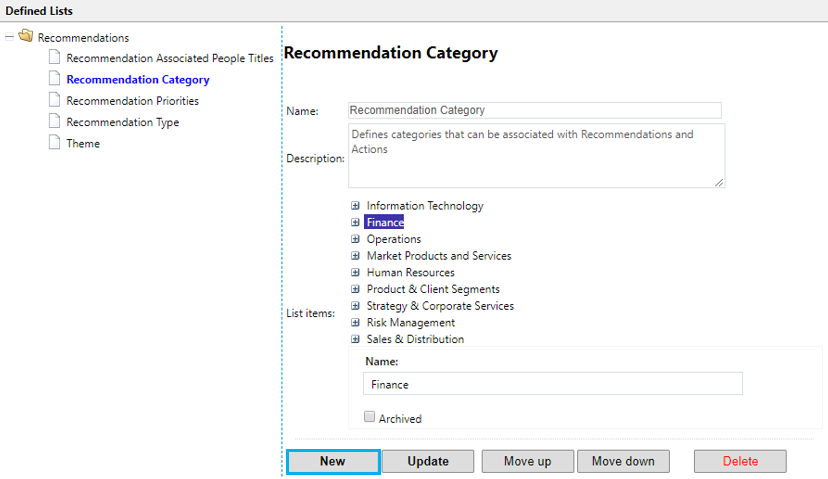Click the Recommendations folder icon
The image size is (828, 479).
[x=25, y=37]
